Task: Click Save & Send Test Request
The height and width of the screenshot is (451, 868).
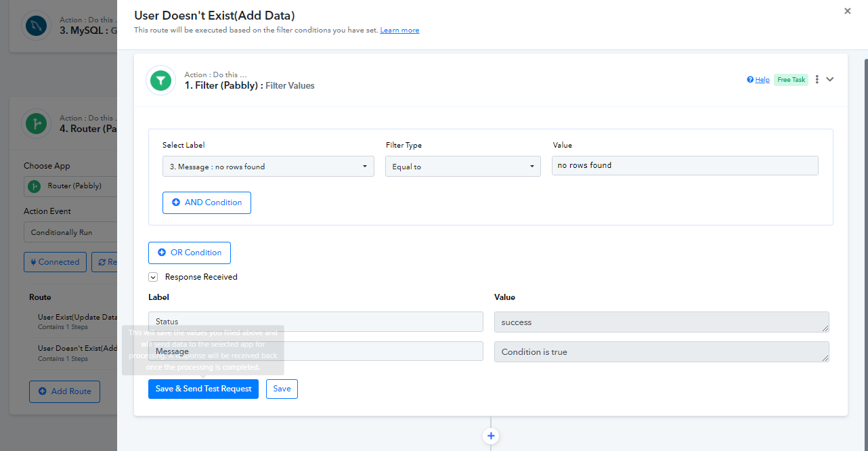Action: [203, 389]
